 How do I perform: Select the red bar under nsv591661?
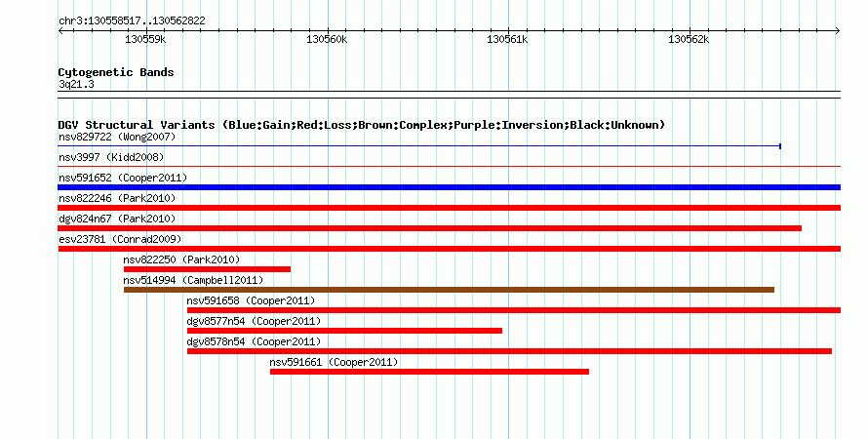pyautogui.click(x=429, y=372)
